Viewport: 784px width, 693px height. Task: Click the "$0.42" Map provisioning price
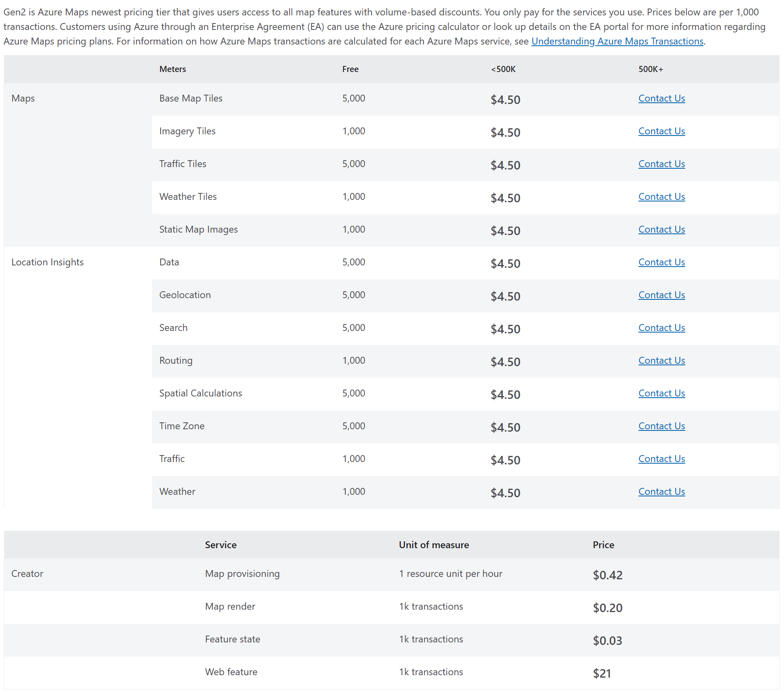pyautogui.click(x=608, y=575)
